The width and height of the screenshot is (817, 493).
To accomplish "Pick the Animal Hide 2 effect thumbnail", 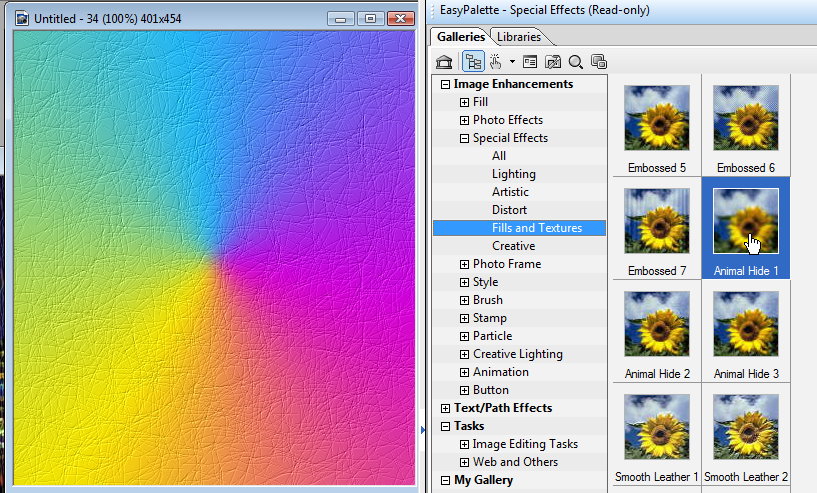I will pyautogui.click(x=657, y=324).
